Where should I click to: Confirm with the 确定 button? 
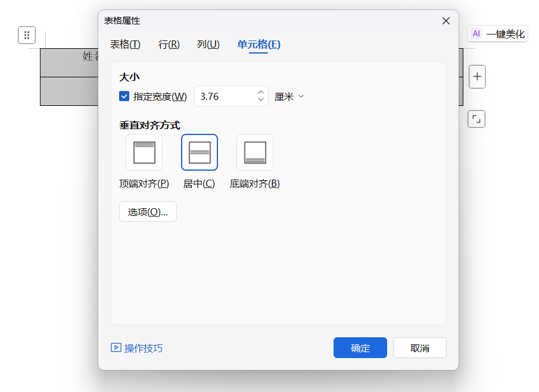point(360,348)
